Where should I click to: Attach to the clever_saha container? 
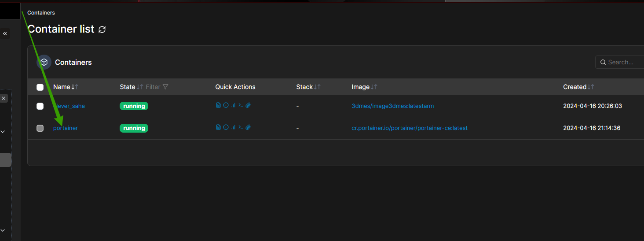point(248,105)
